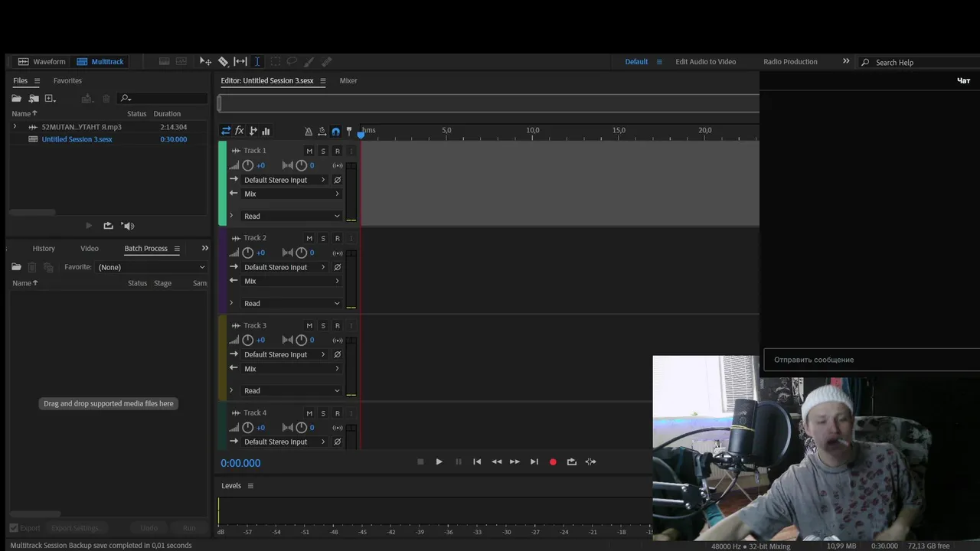Open the Favorites tab

67,80
